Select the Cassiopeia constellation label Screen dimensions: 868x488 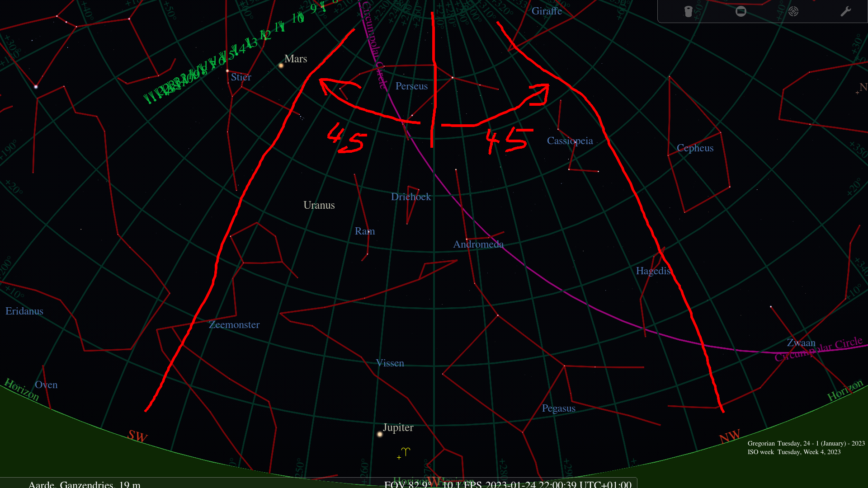click(571, 141)
